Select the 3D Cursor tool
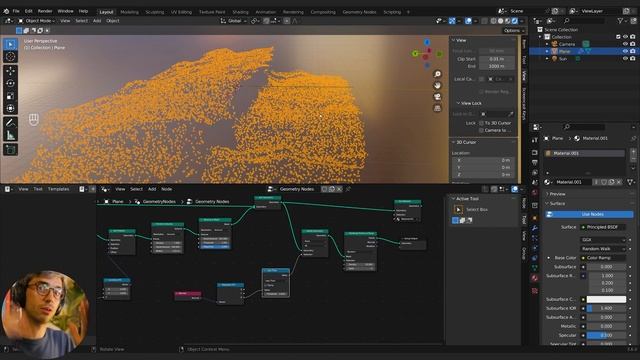Viewport: 640px width, 360px height. [x=11, y=57]
